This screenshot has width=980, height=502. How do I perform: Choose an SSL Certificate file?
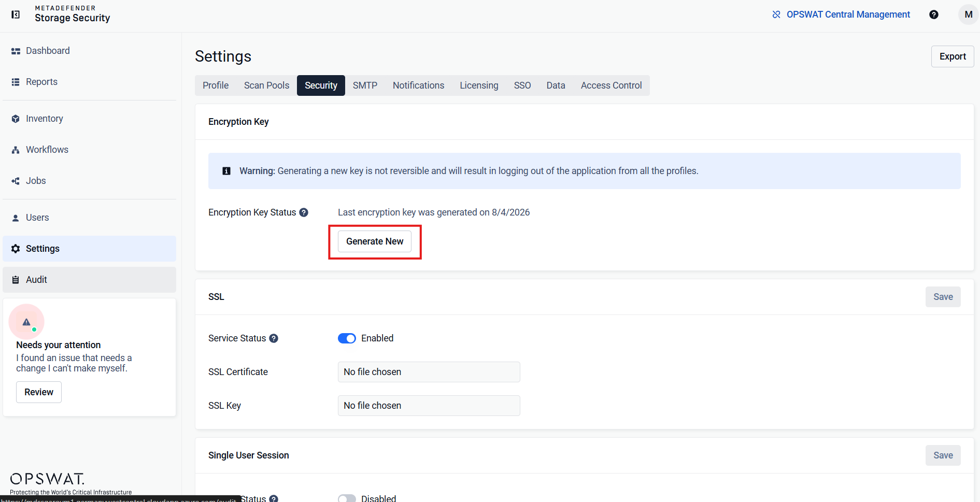429,372
